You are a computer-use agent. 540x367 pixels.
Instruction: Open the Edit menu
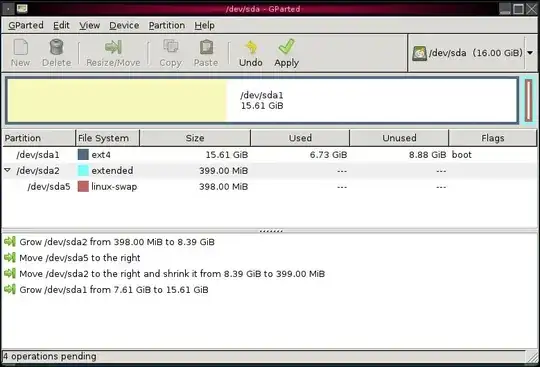[61, 25]
